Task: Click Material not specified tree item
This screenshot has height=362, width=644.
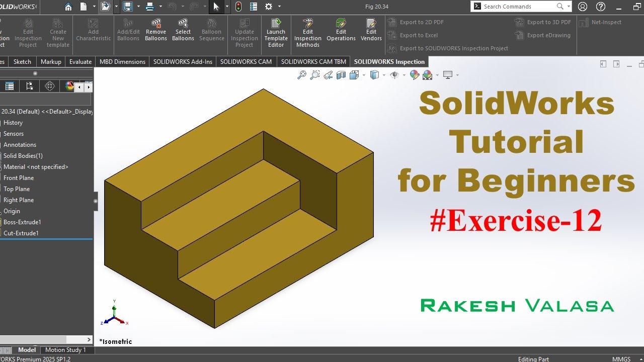Action: (x=36, y=167)
